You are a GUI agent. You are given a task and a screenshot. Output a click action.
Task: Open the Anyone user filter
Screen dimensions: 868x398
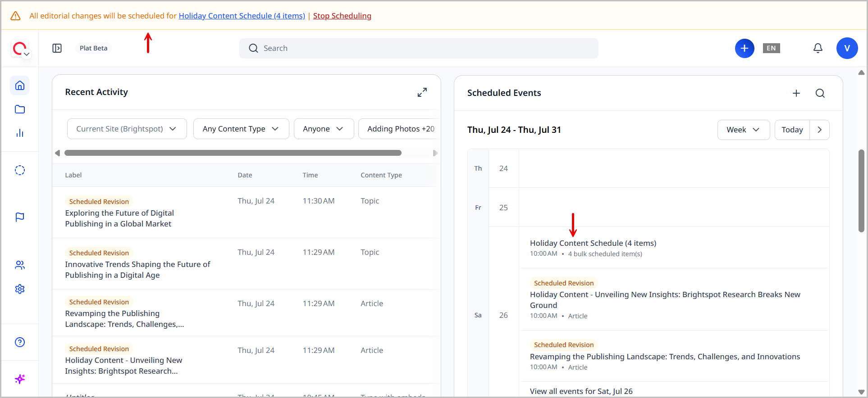coord(324,129)
